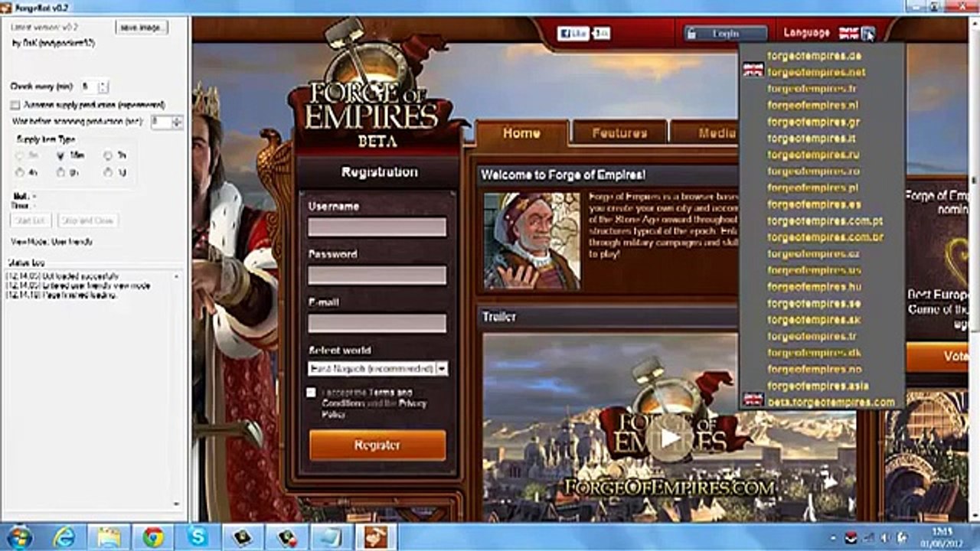
Task: Click the volume icon in system tray
Action: [x=884, y=537]
